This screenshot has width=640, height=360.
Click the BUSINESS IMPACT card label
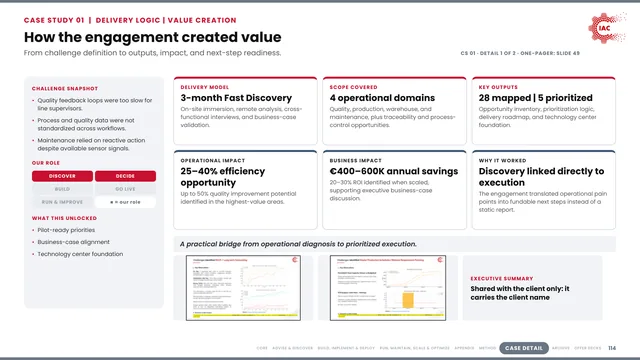(356, 161)
